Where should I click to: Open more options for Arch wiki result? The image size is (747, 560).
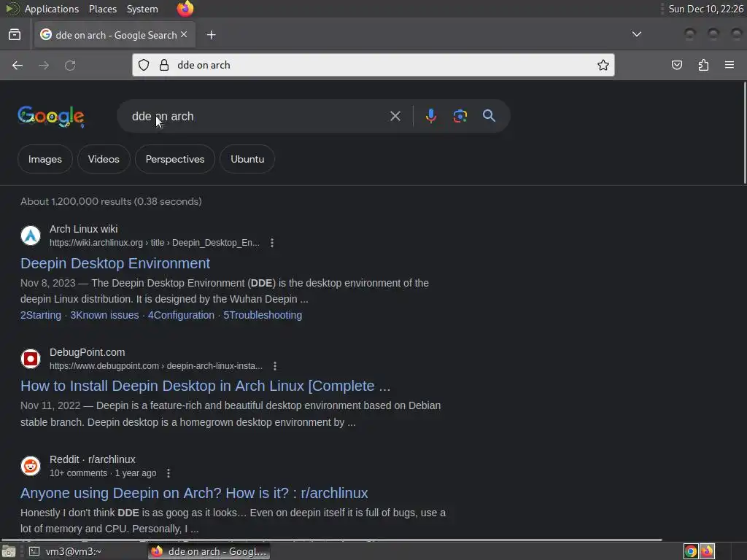[x=272, y=243]
